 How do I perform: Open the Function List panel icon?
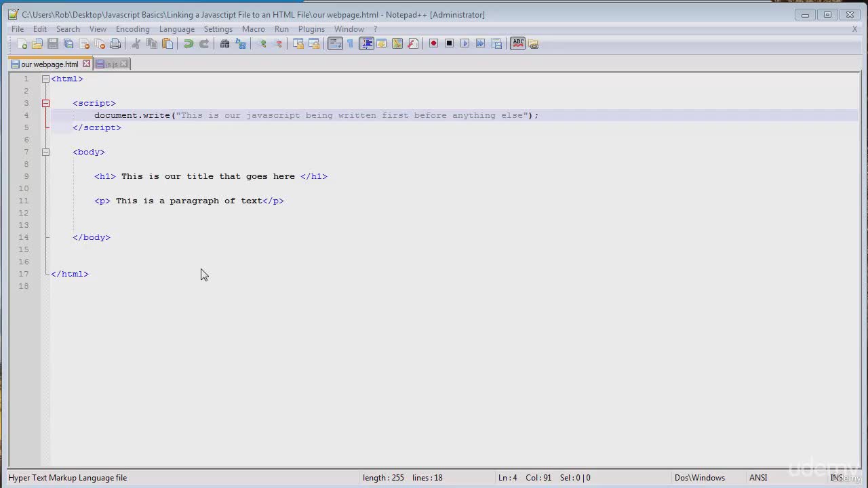tap(413, 43)
